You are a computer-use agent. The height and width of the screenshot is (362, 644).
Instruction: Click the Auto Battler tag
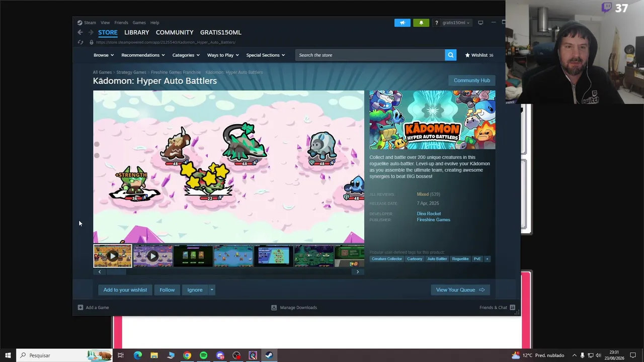437,259
